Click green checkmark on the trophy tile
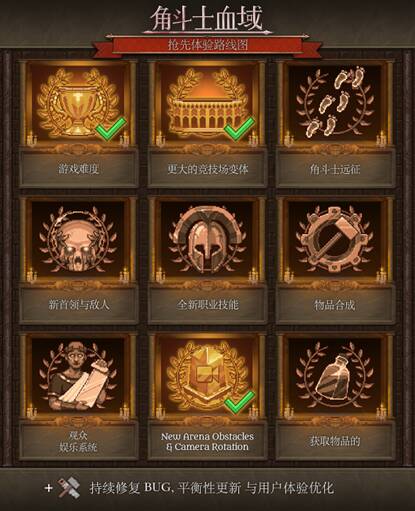The height and width of the screenshot is (511, 415). [x=111, y=128]
